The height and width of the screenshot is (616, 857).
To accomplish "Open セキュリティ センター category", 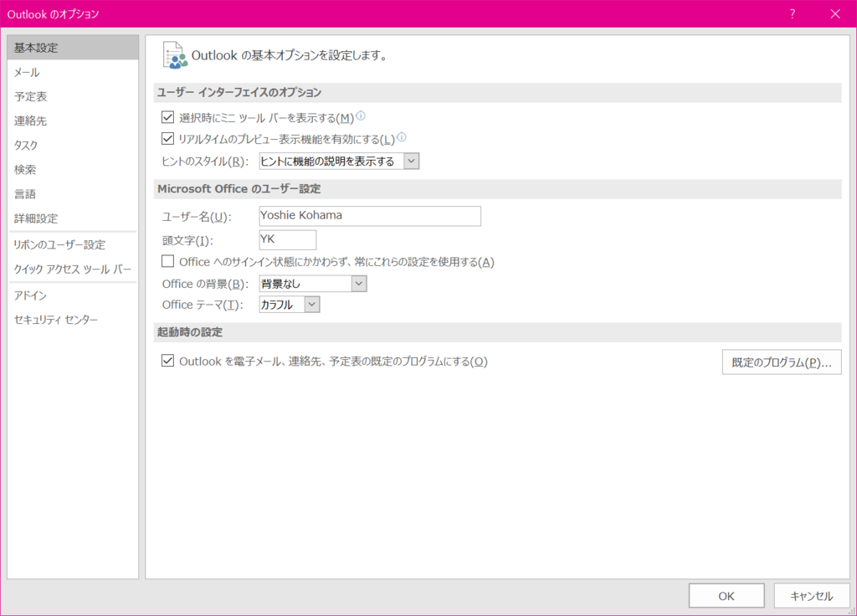I will click(x=73, y=320).
